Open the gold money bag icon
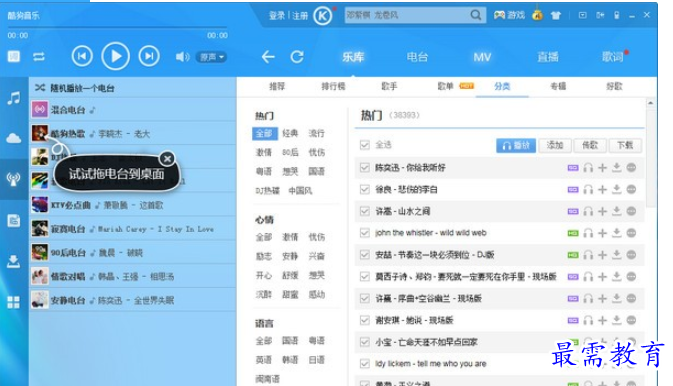The height and width of the screenshot is (386, 673). 537,15
